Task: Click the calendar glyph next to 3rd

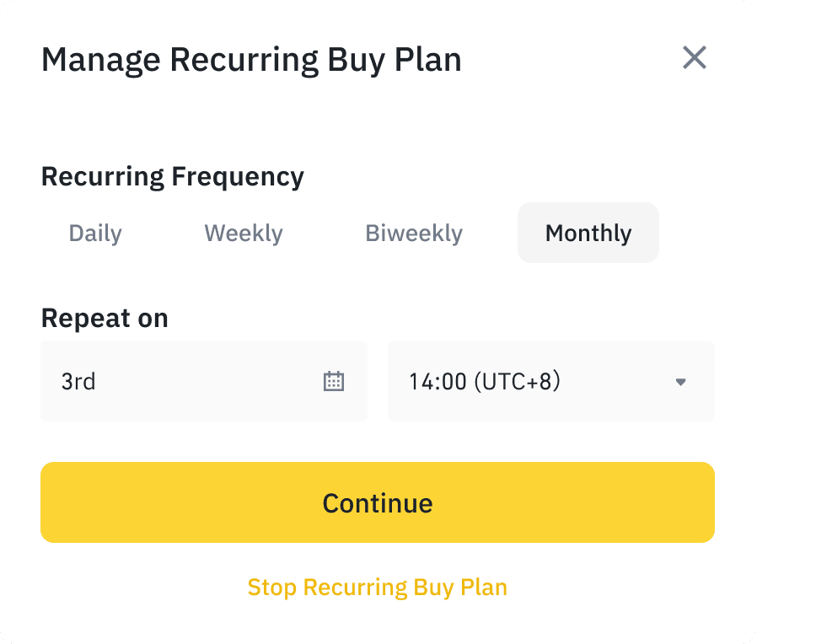Action: 334,381
